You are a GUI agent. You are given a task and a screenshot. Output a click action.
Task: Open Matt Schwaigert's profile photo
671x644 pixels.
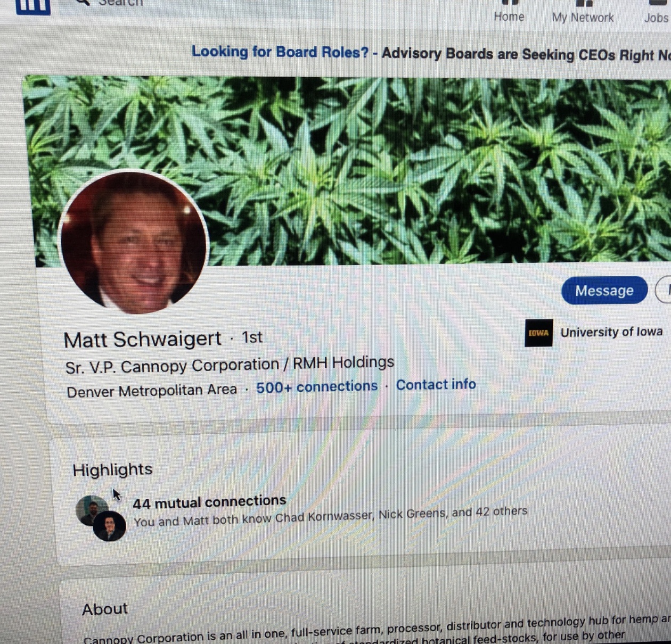[x=133, y=242]
